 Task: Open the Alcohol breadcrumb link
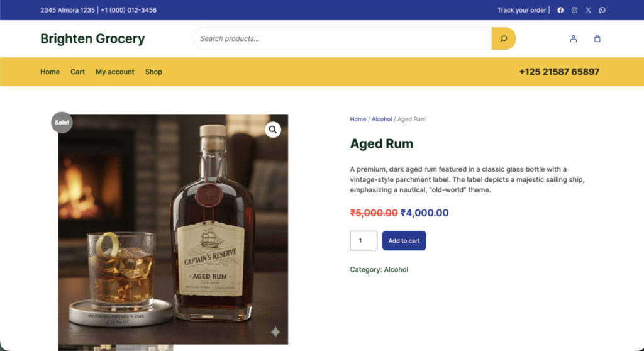click(x=381, y=119)
